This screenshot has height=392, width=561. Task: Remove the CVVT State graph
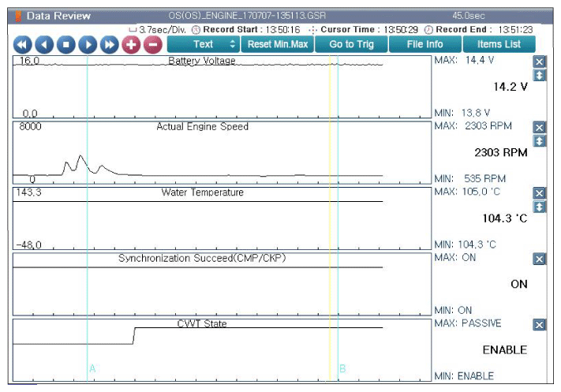539,325
